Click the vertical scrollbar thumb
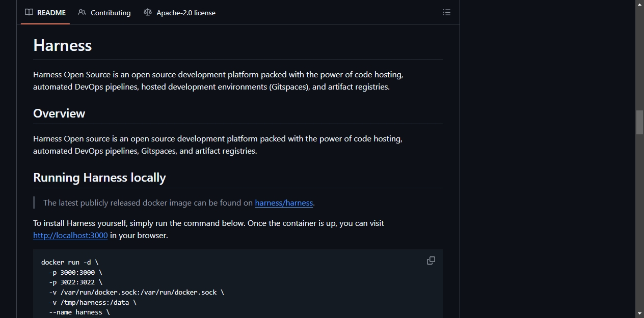The height and width of the screenshot is (318, 644). click(639, 122)
